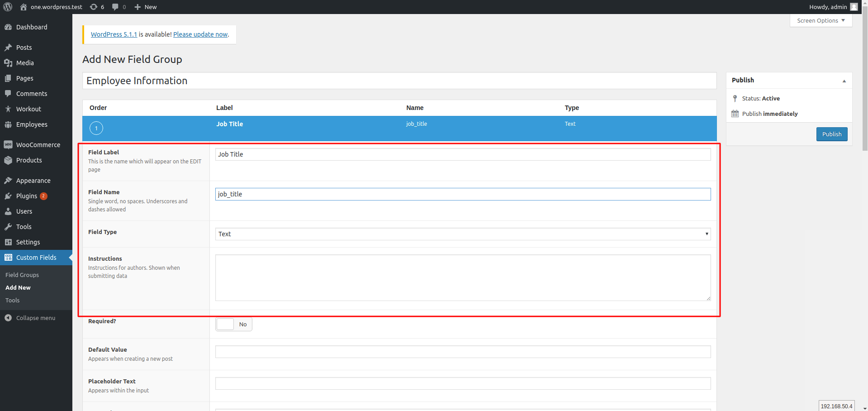868x411 pixels.
Task: Click the Type column header
Action: (572, 108)
